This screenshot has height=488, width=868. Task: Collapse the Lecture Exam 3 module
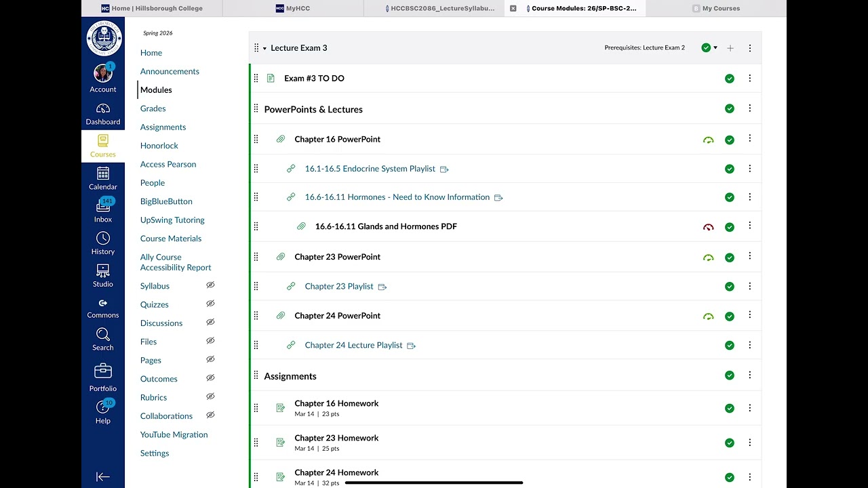264,48
